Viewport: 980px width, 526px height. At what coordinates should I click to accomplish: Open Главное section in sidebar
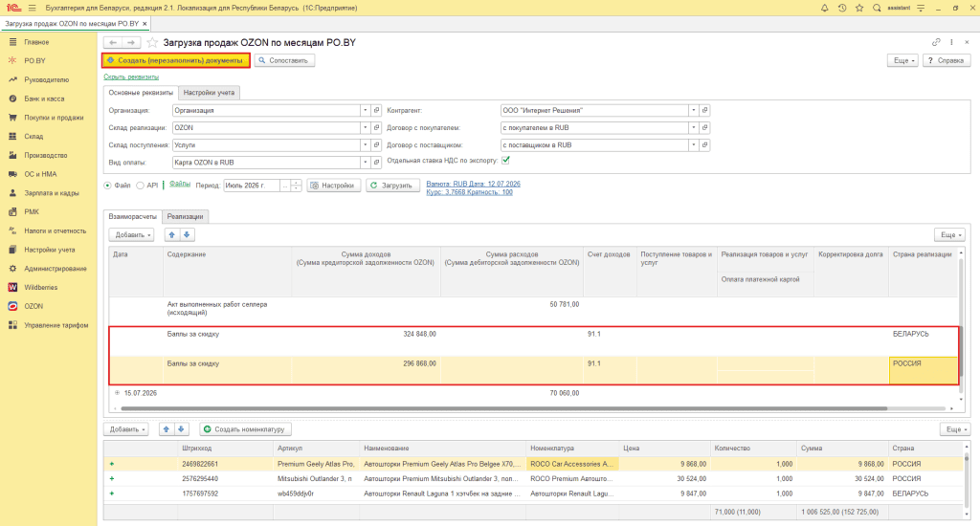click(36, 42)
